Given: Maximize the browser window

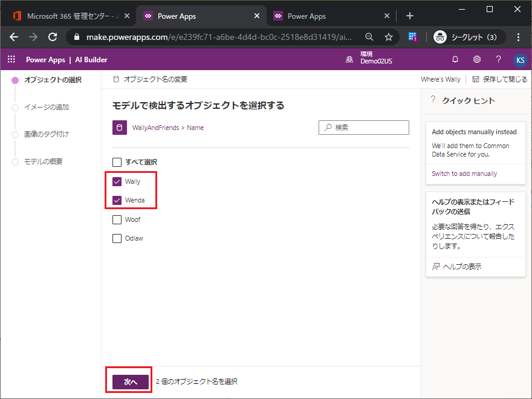Looking at the screenshot, I should [x=490, y=9].
